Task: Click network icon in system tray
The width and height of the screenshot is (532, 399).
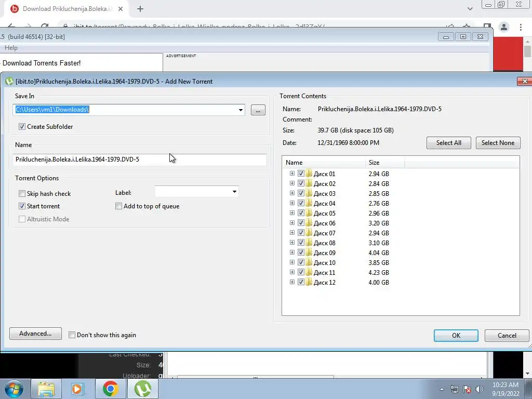Action: click(x=454, y=389)
